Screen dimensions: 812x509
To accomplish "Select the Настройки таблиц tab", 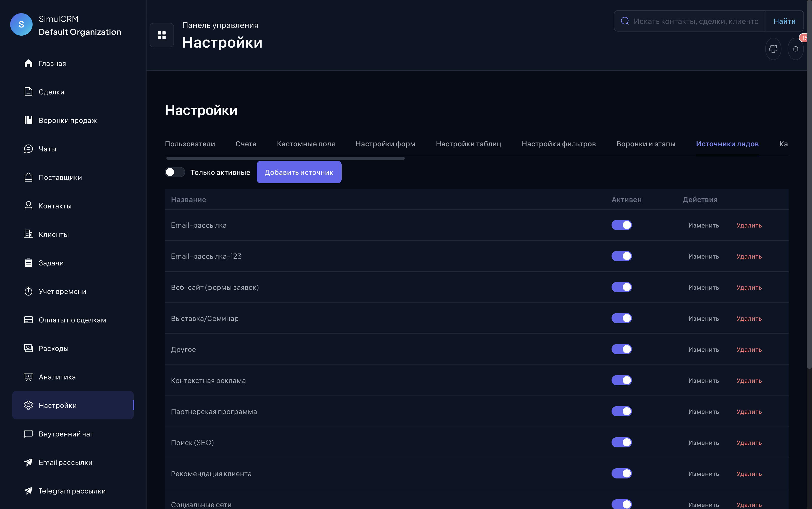I will 468,144.
